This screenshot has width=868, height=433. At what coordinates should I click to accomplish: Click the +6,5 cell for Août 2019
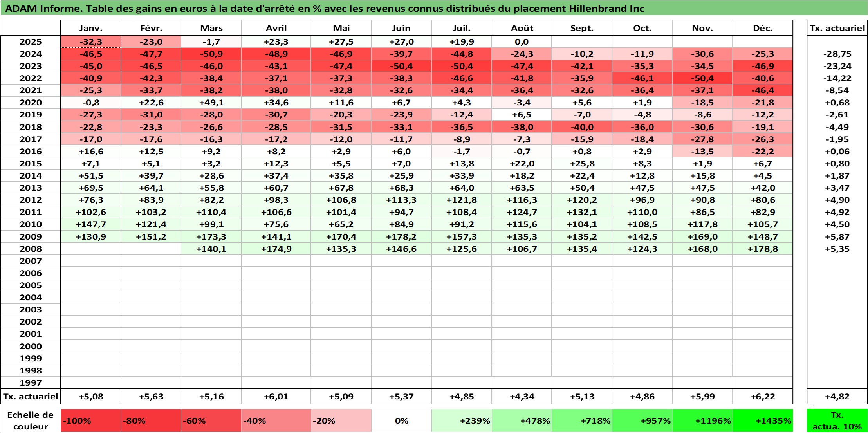point(522,115)
